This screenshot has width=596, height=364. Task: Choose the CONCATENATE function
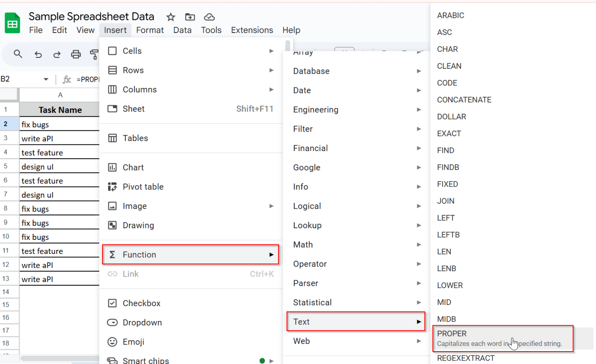pyautogui.click(x=464, y=100)
